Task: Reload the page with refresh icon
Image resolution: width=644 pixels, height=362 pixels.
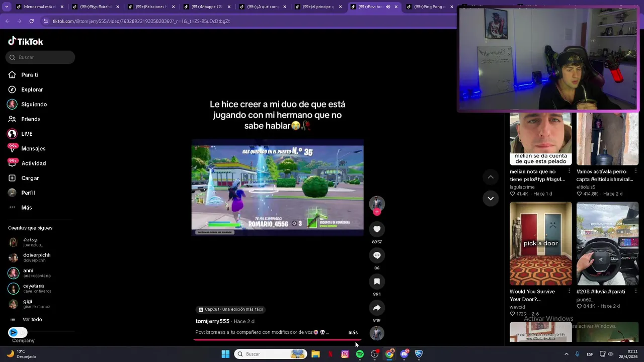Action: click(x=31, y=21)
